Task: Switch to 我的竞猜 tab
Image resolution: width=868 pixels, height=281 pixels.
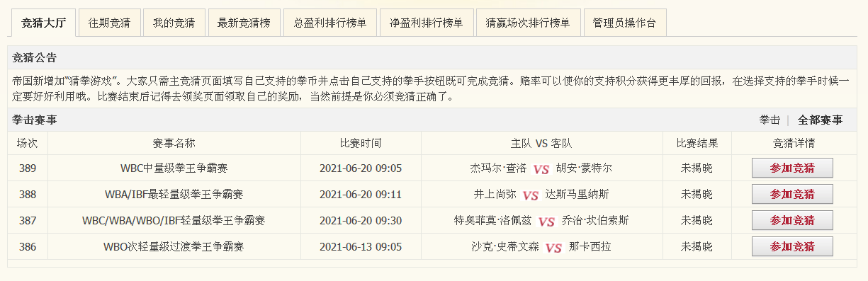Action: tap(174, 23)
